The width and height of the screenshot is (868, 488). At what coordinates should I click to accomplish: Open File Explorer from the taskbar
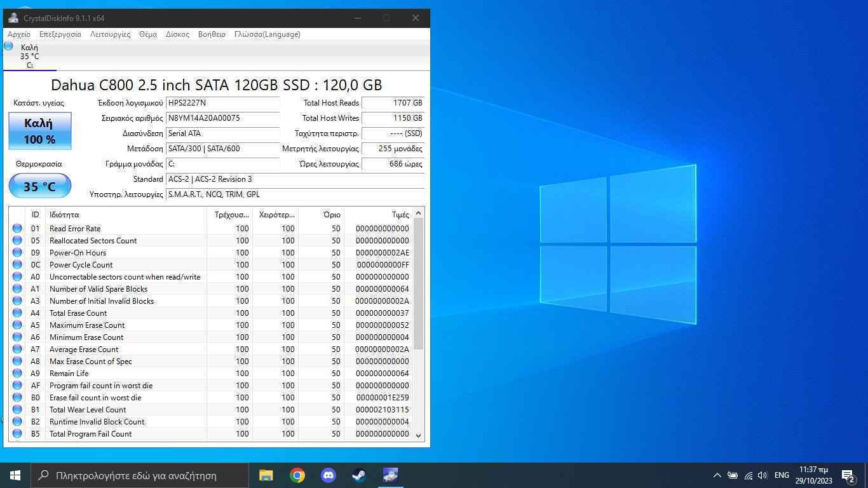(x=266, y=475)
